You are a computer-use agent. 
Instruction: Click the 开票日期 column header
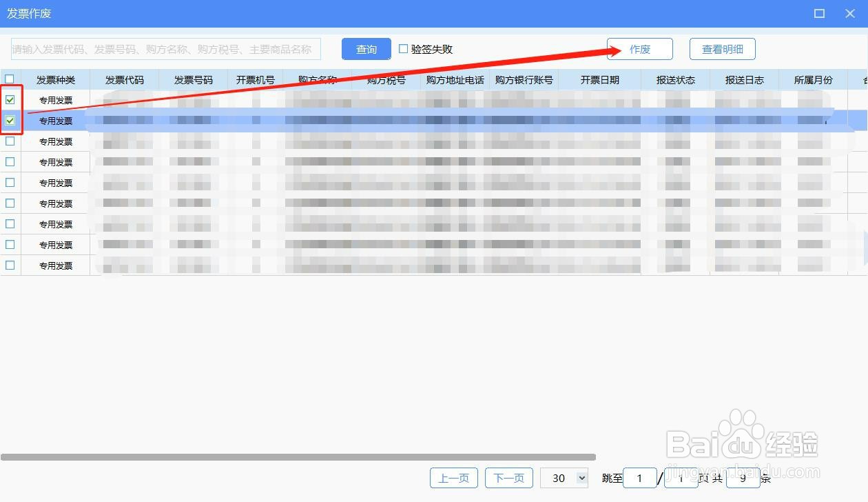[x=599, y=79]
